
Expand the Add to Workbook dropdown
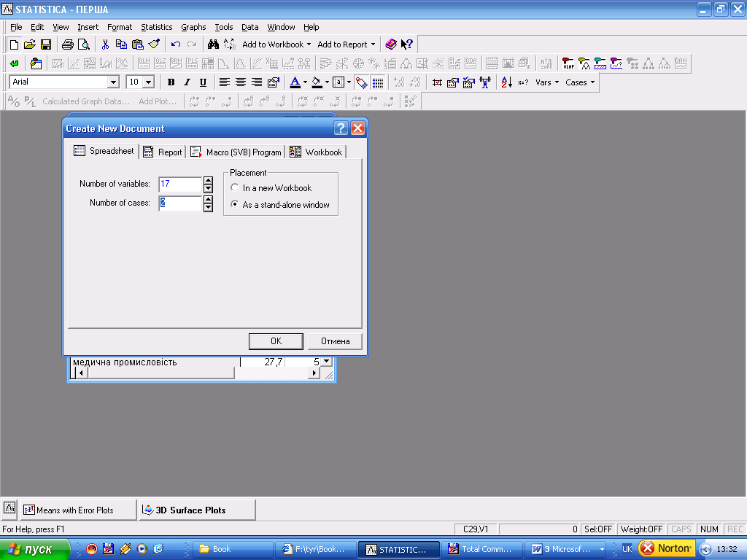coord(309,44)
